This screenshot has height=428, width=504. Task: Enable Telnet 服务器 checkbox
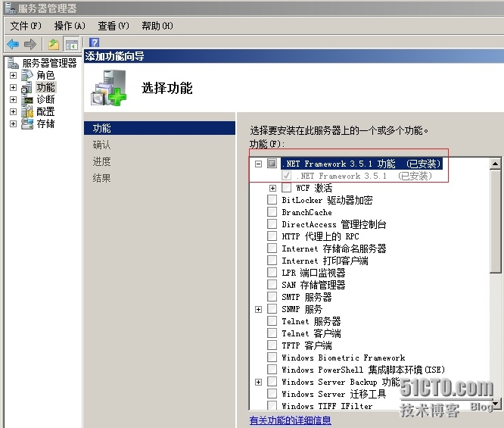[x=272, y=321]
